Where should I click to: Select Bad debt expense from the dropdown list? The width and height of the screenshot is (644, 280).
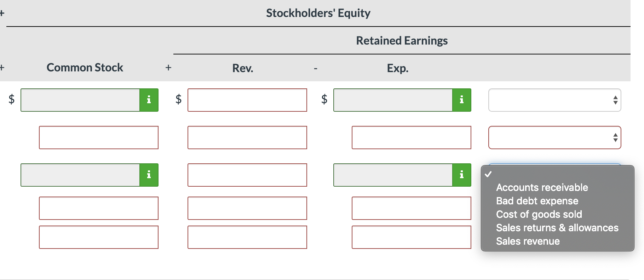tap(537, 201)
